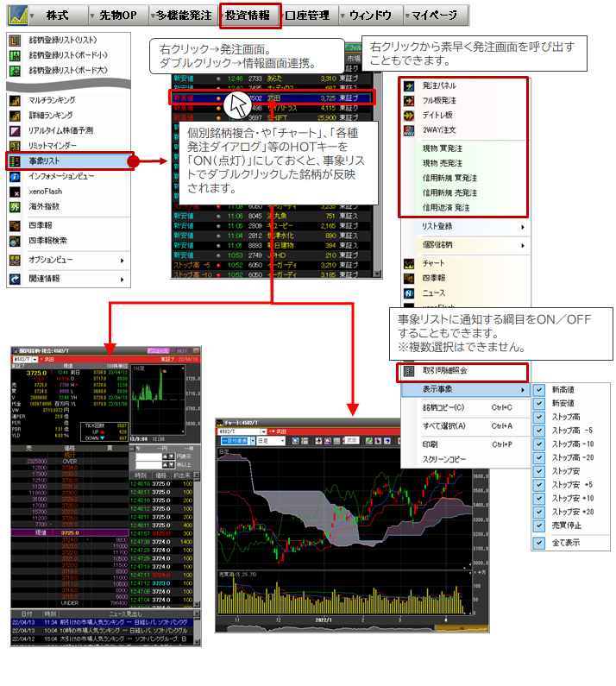Select 事象リスト in the 投資情報 menu
616x686 pixels.
pos(69,161)
